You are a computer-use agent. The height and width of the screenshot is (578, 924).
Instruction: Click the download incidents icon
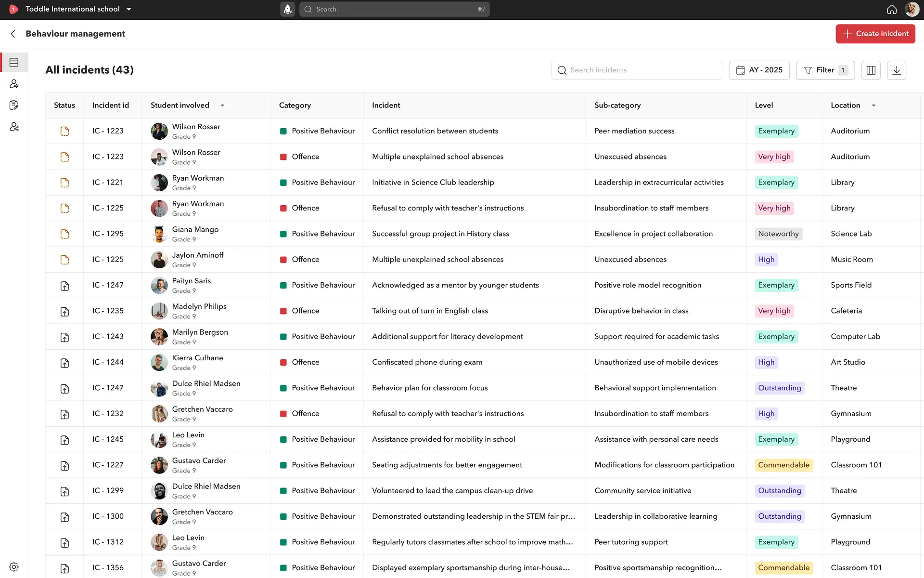(x=896, y=70)
